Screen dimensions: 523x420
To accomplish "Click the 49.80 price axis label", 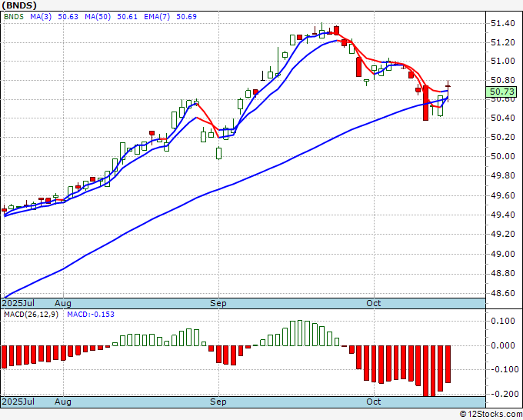I will (503, 176).
